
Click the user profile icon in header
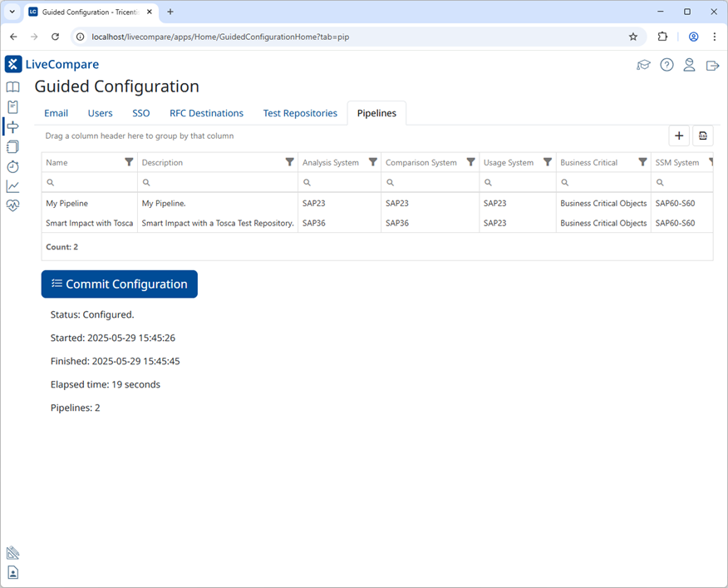point(689,65)
